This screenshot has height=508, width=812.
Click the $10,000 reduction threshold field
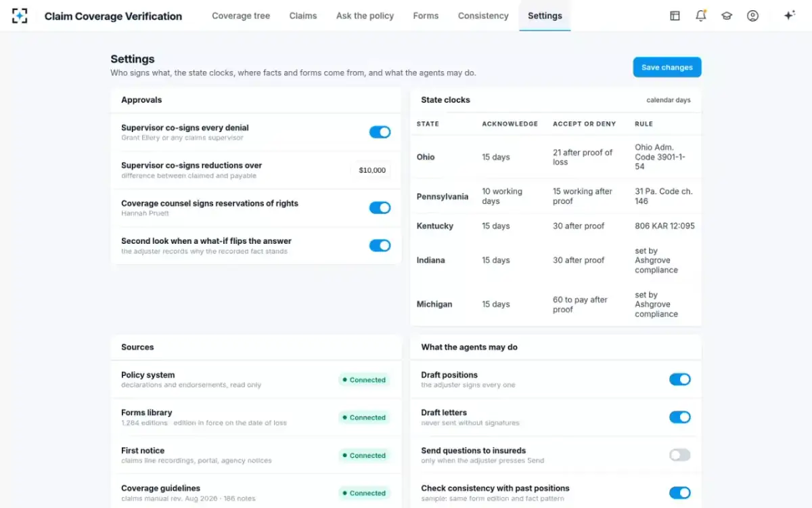tap(372, 170)
